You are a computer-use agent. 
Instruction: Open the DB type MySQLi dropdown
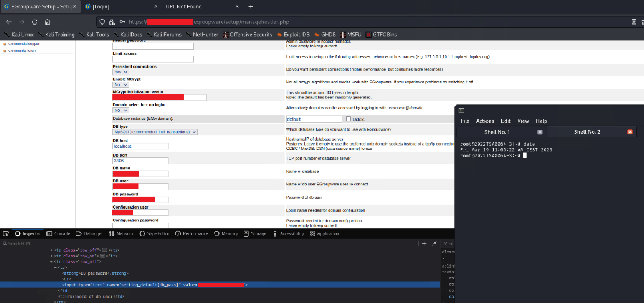click(155, 132)
